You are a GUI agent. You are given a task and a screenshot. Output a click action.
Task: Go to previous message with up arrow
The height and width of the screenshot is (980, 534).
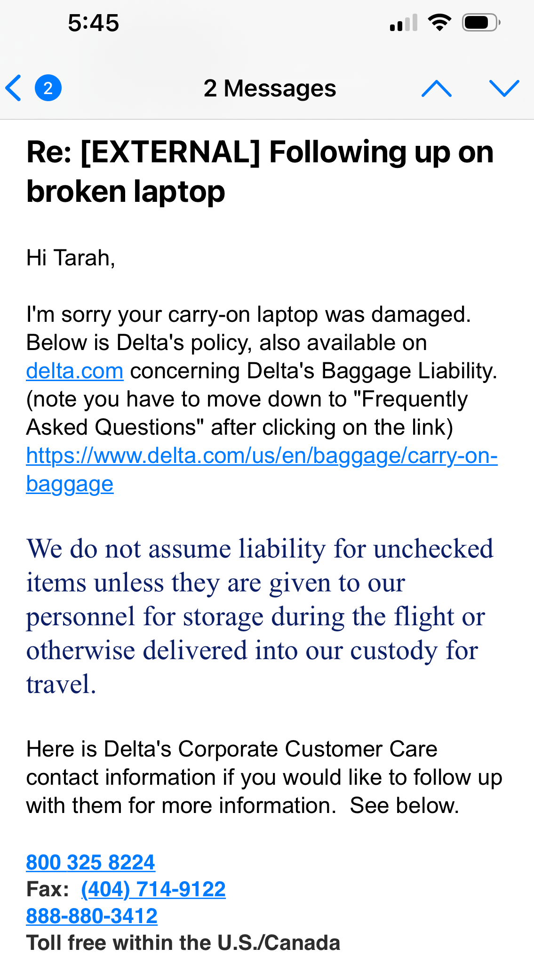point(436,88)
